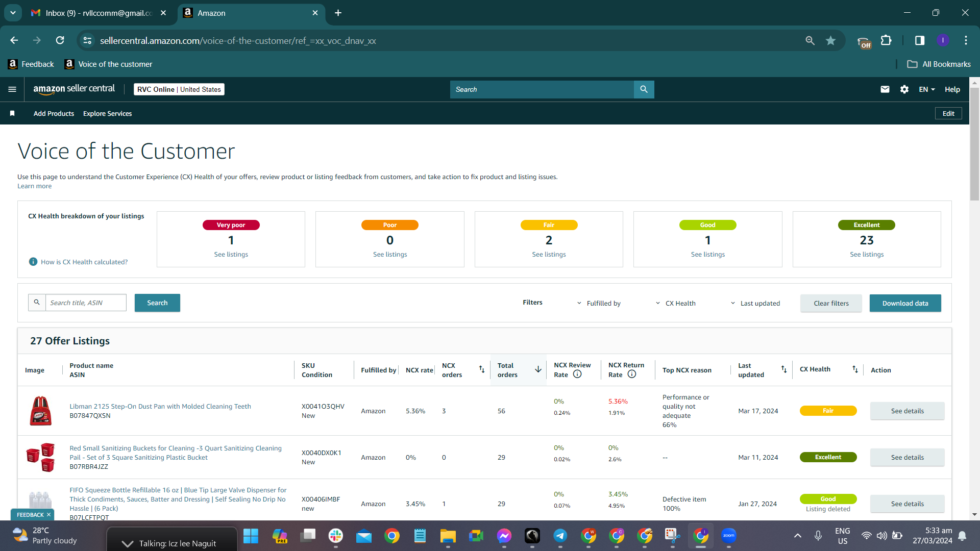Click the Libman dust pan product thumbnail
Image resolution: width=980 pixels, height=551 pixels.
click(x=40, y=411)
